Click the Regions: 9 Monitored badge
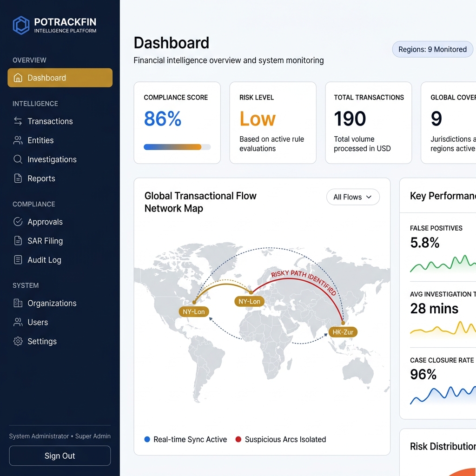This screenshot has width=476, height=476. coord(432,49)
